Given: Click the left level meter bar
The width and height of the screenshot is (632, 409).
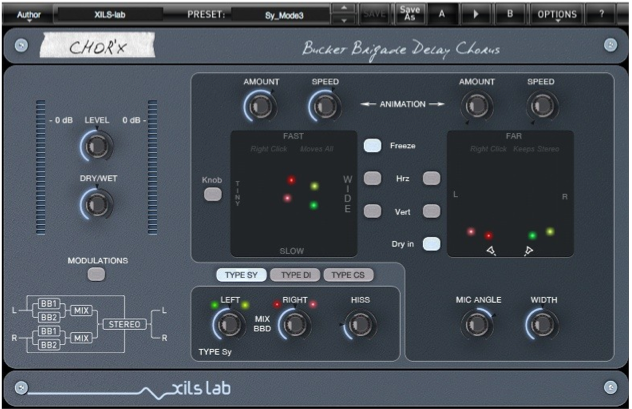Looking at the screenshot, I should tap(41, 167).
